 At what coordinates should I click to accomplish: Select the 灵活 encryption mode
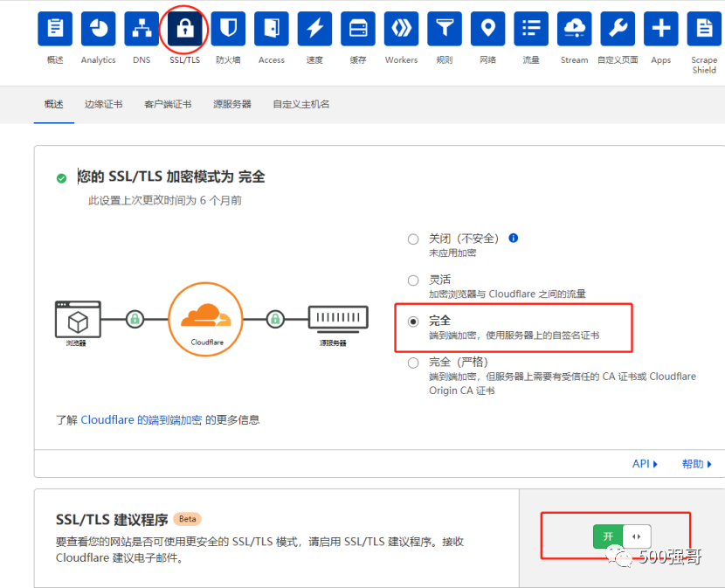(413, 280)
